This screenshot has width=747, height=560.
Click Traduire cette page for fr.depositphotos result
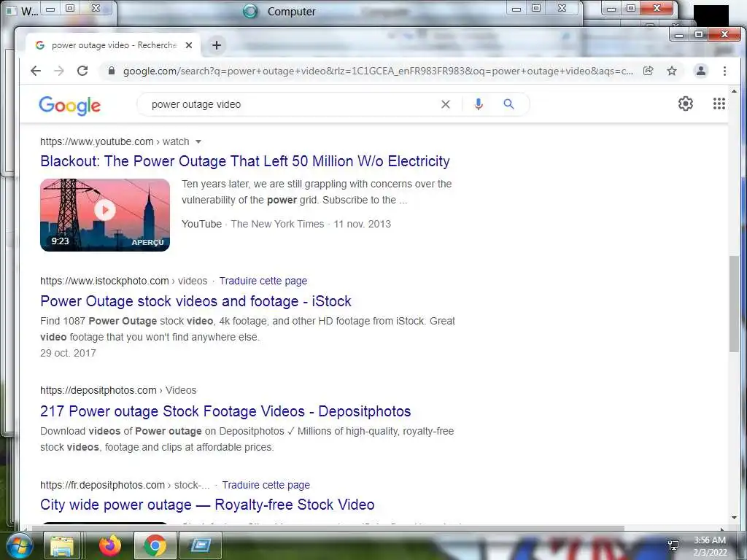point(266,485)
